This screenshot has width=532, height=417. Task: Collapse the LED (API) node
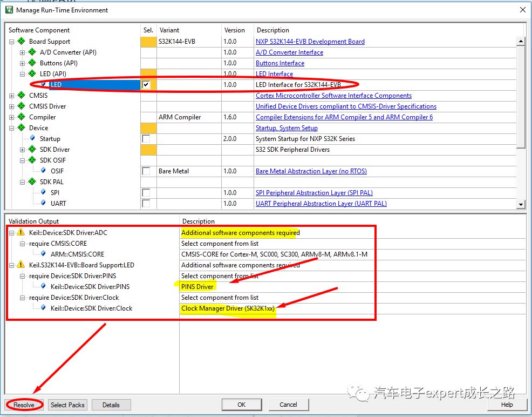click(x=23, y=75)
